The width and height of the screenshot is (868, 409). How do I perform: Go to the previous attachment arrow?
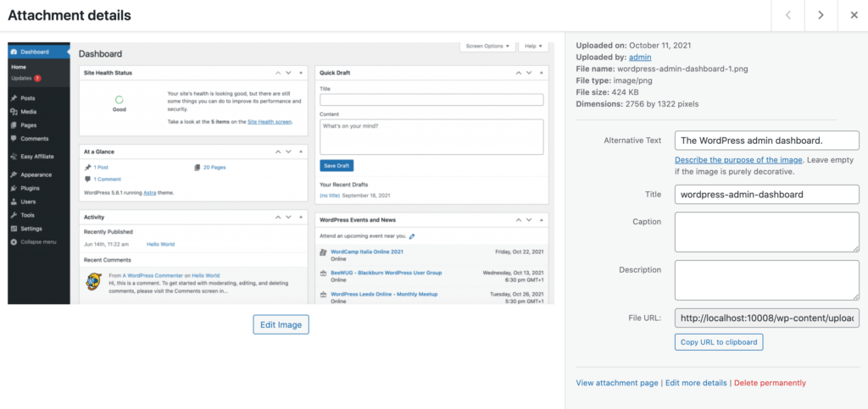[787, 15]
